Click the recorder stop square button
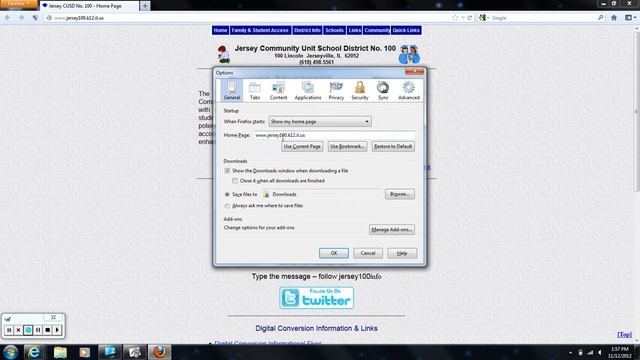The image size is (640, 360). 47,330
